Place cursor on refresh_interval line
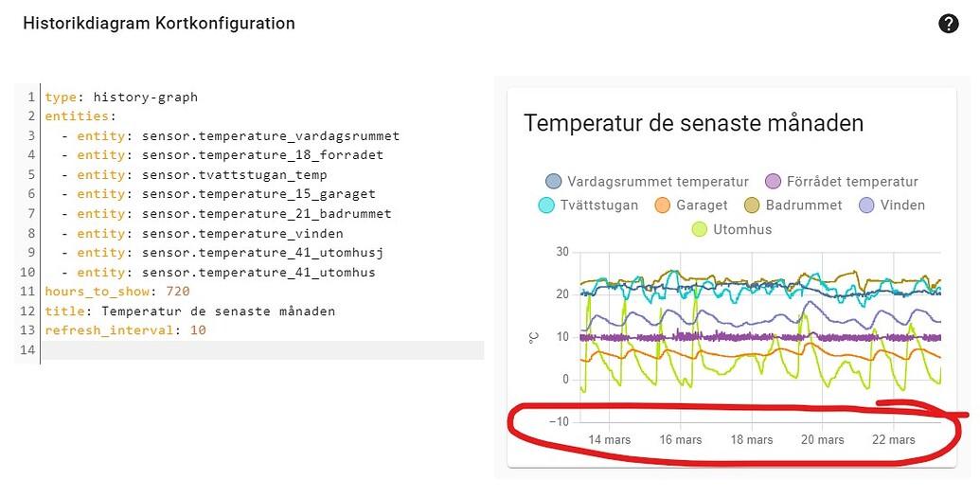This screenshot has width=980, height=498. coord(125,330)
